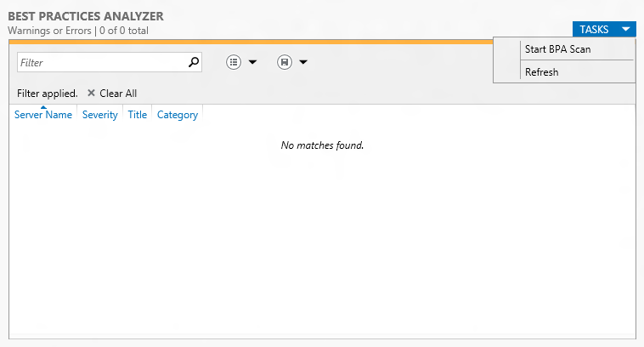Click the TASKS button label
644x347 pixels.
click(594, 30)
